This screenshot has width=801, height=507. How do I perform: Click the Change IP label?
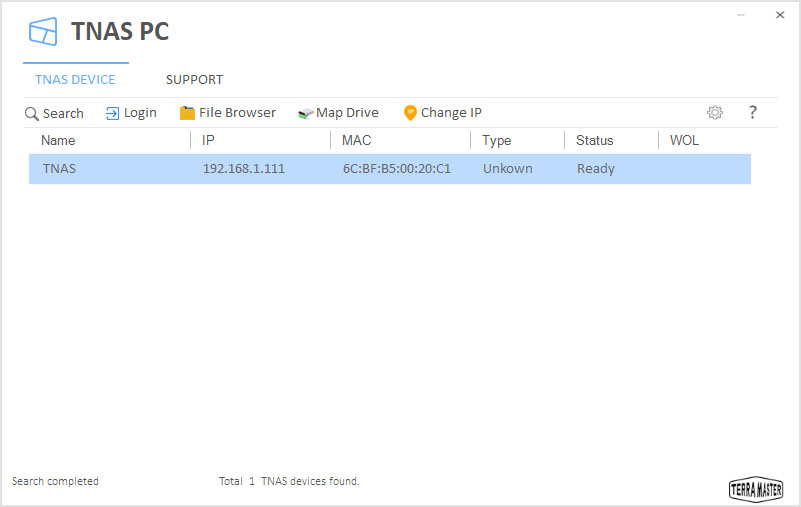[x=451, y=112]
